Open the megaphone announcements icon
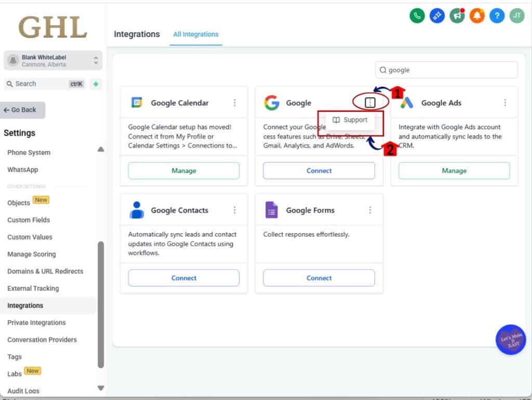Viewport: 532px width, 400px height. 457,16
